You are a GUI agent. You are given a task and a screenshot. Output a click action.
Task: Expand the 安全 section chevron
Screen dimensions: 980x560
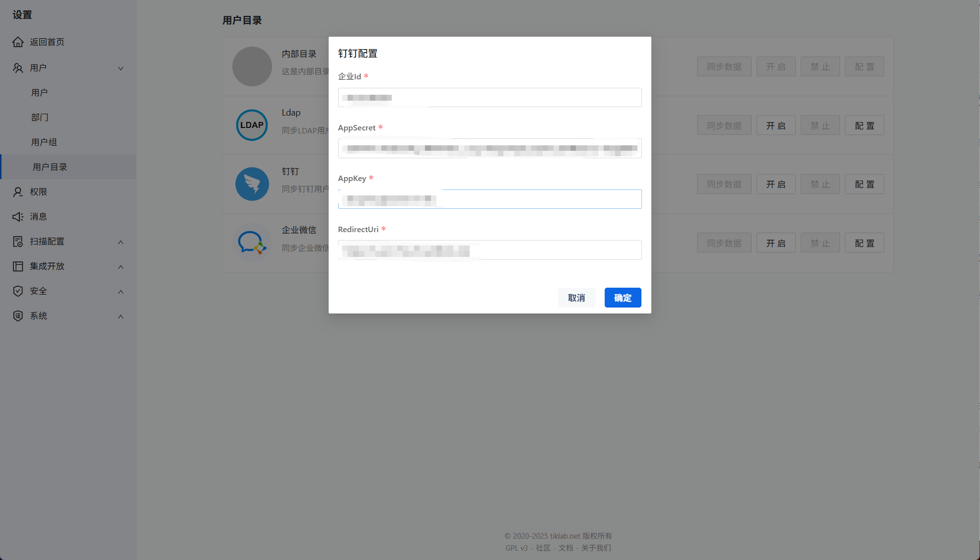pos(121,292)
